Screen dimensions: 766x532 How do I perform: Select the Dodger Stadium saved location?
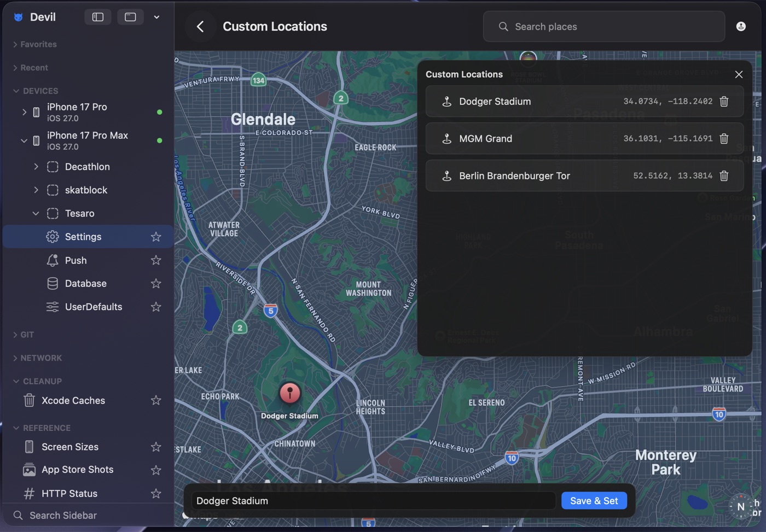click(x=584, y=101)
